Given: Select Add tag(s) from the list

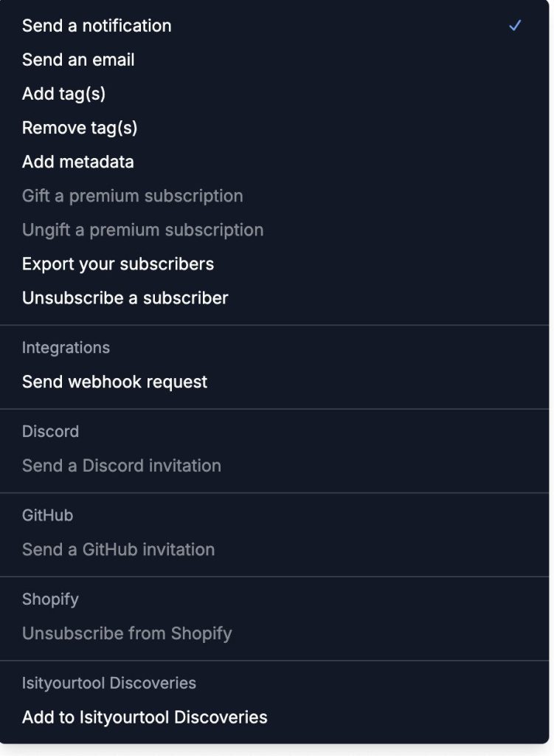Looking at the screenshot, I should pyautogui.click(x=274, y=94).
